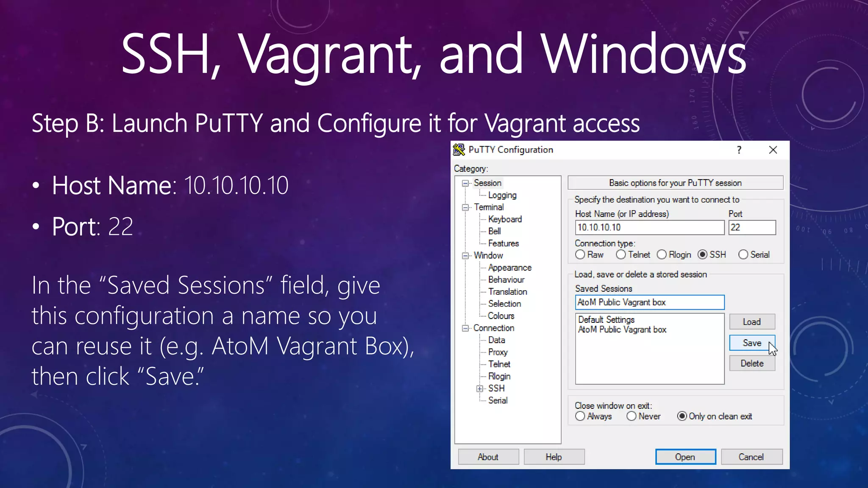Open the Translation category

point(507,292)
